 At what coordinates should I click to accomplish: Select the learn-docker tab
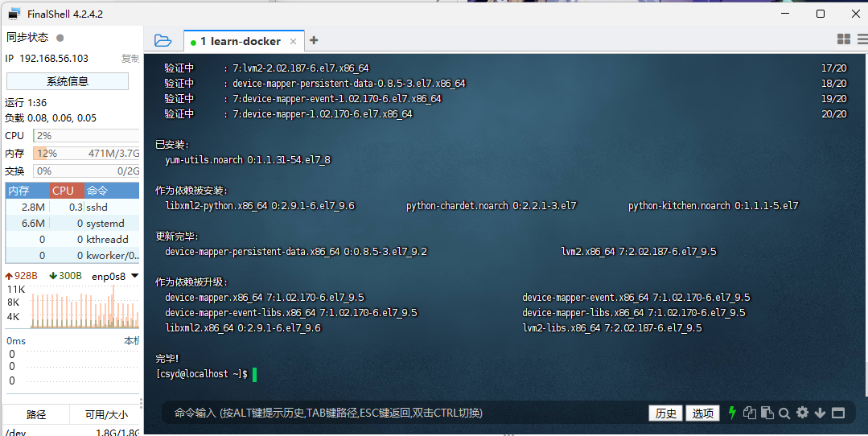pyautogui.click(x=240, y=41)
